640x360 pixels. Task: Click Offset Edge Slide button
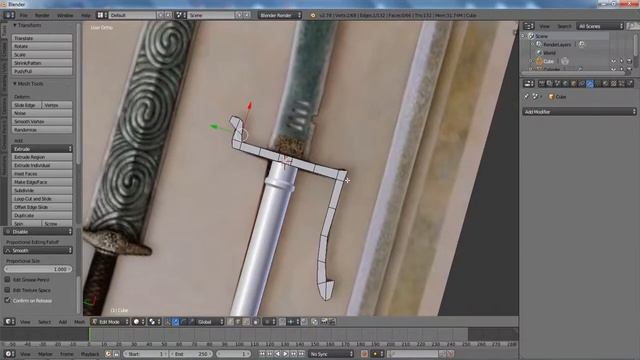[42, 207]
